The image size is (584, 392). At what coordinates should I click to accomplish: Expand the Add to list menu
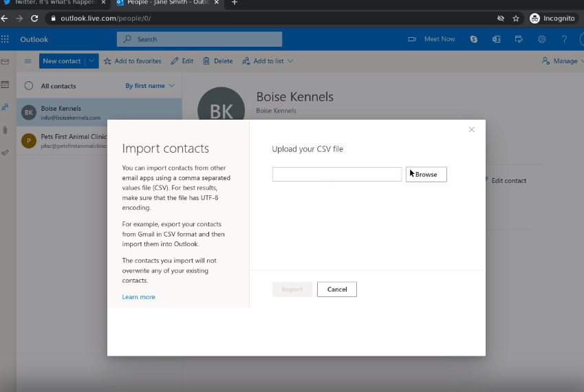pyautogui.click(x=268, y=61)
